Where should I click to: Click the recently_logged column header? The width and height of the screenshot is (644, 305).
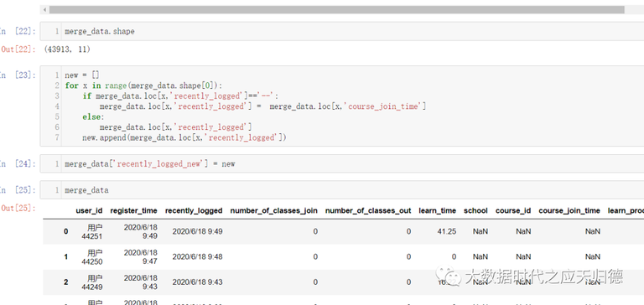click(x=194, y=210)
